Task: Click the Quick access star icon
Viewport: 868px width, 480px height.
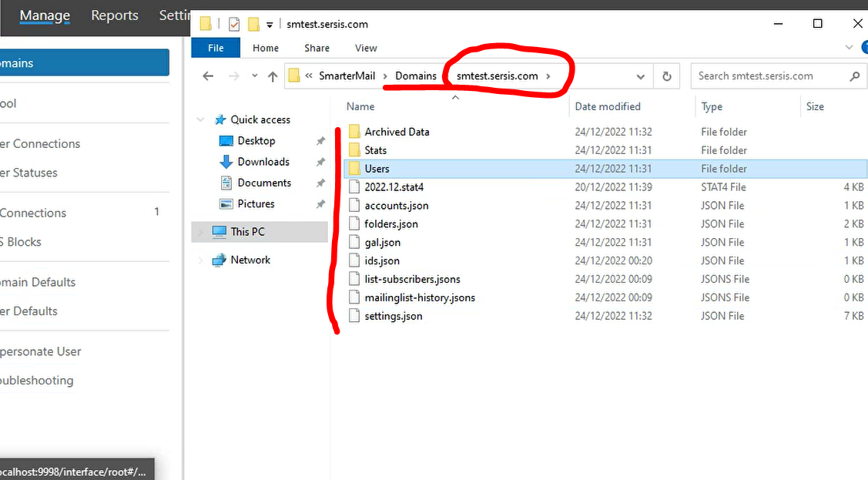Action: pos(220,119)
